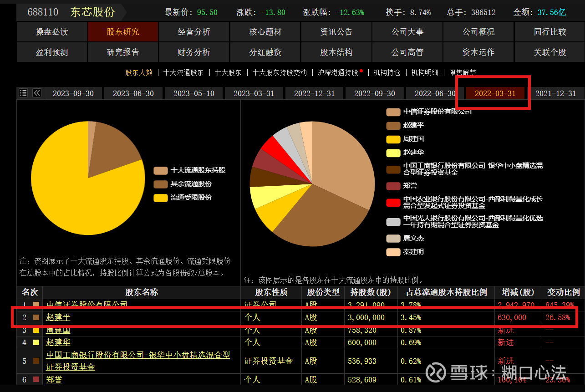Click the 536,933 holding value in row 5
Screen dimensions: 585x392
(363, 361)
